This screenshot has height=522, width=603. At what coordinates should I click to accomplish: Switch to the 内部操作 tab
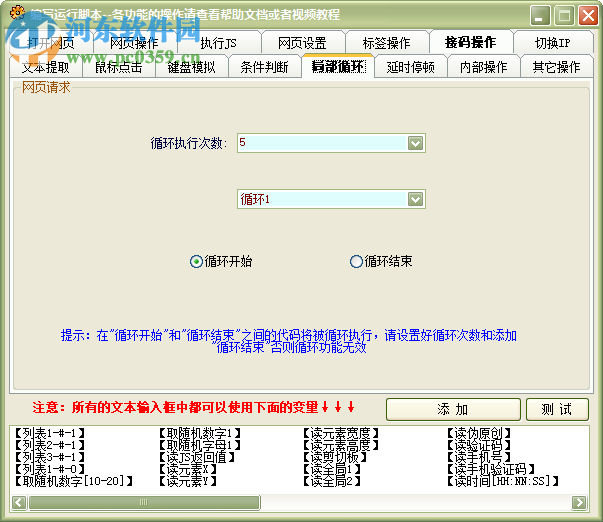[484, 67]
